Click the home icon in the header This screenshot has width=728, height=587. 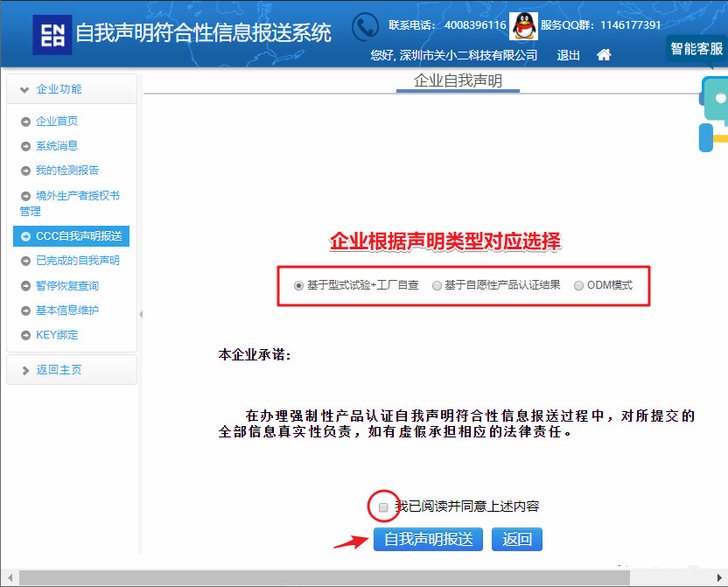pos(604,55)
